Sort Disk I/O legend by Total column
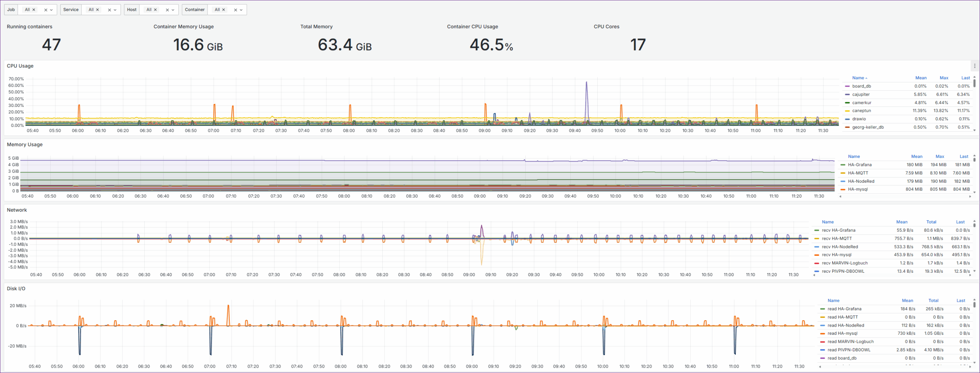 (933, 301)
